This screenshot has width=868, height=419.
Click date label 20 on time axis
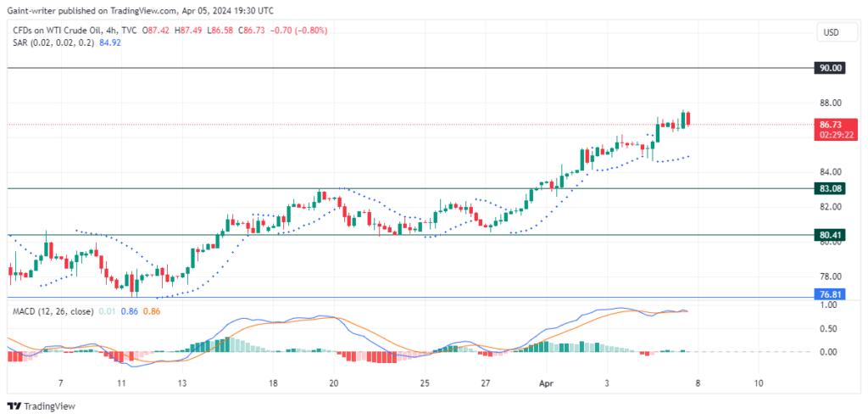(333, 383)
